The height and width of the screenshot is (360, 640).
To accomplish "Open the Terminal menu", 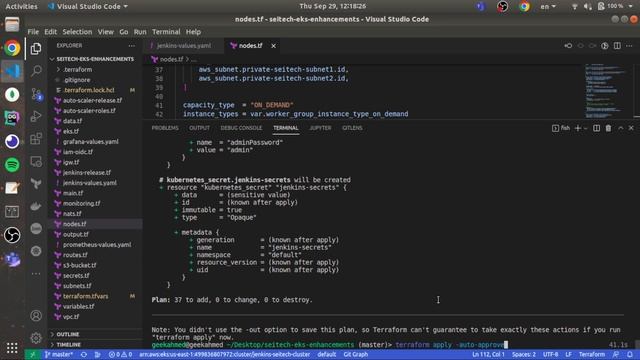I will (x=166, y=32).
